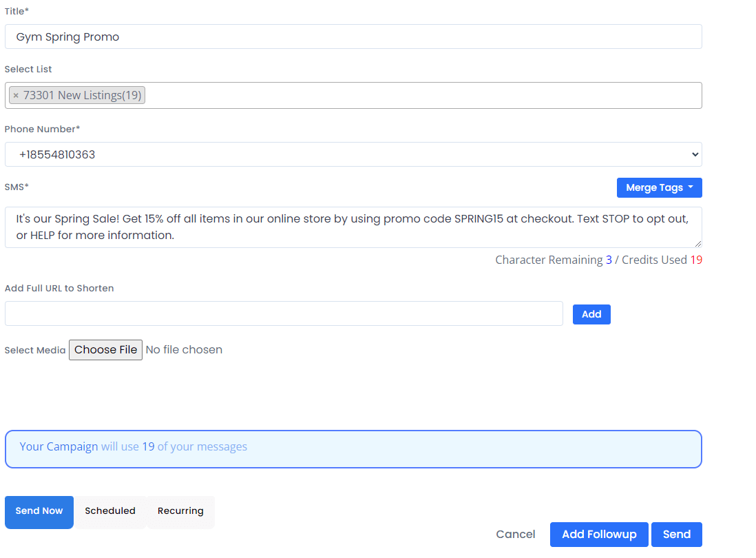This screenshot has width=756, height=558.
Task: Click the Add Followup button
Action: (x=599, y=535)
